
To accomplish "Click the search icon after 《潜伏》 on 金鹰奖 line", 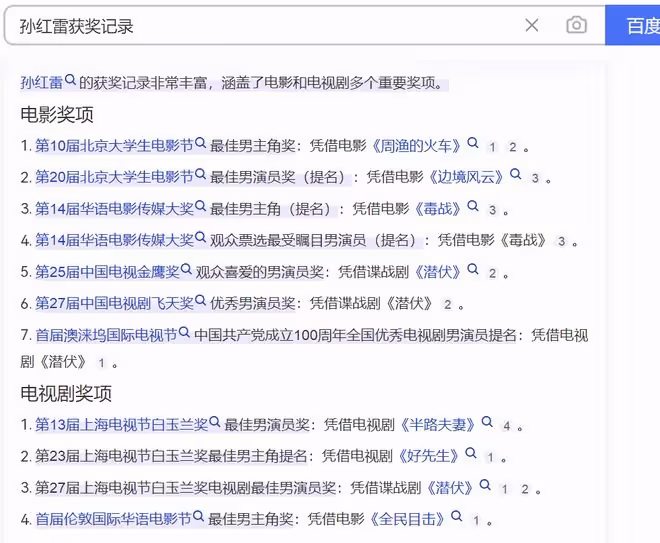I will tap(473, 269).
